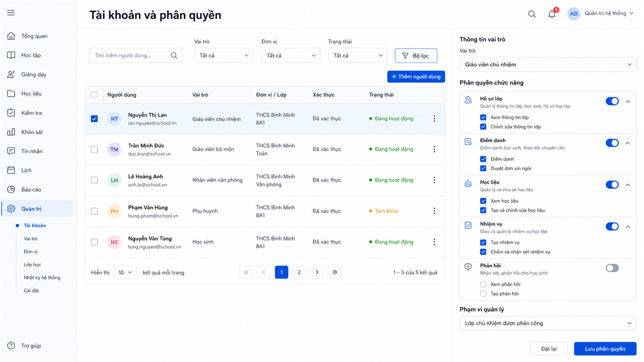Click the Điểm danh permission icon
The height and width of the screenshot is (362, 644).
pyautogui.click(x=468, y=142)
